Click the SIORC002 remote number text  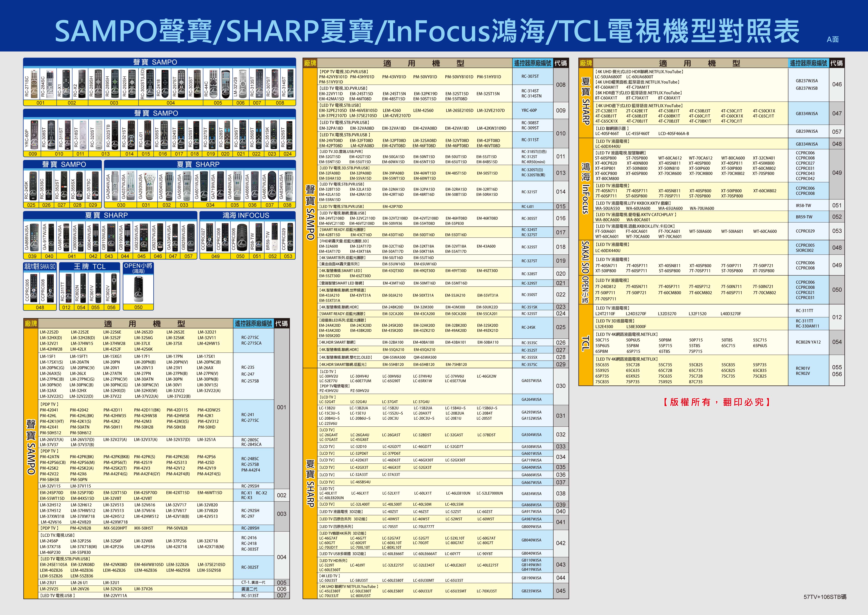click(x=804, y=250)
